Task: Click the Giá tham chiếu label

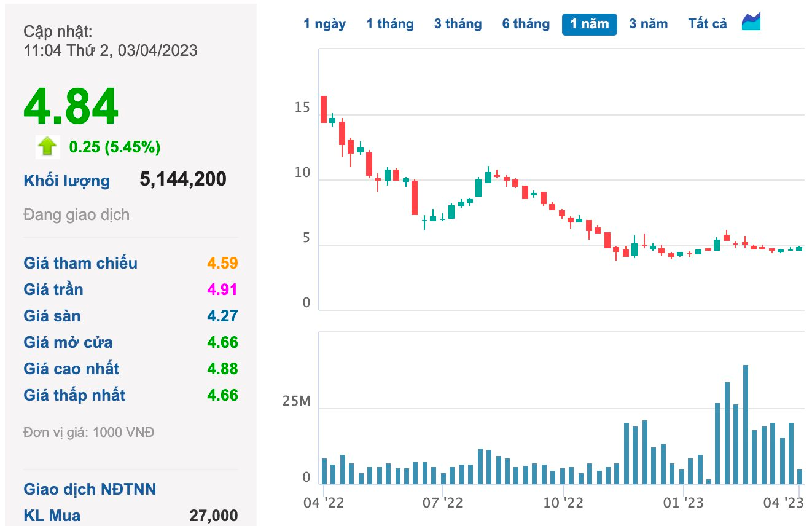Action: pyautogui.click(x=80, y=263)
